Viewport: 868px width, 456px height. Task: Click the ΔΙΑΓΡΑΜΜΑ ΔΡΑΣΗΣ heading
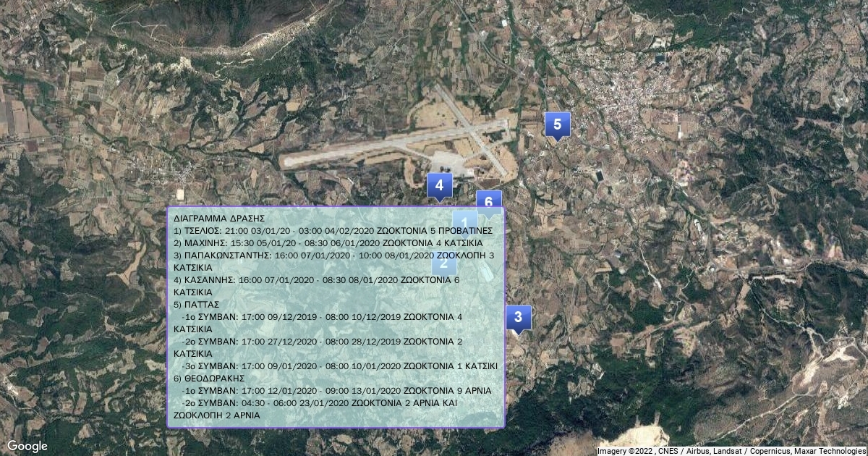(220, 218)
